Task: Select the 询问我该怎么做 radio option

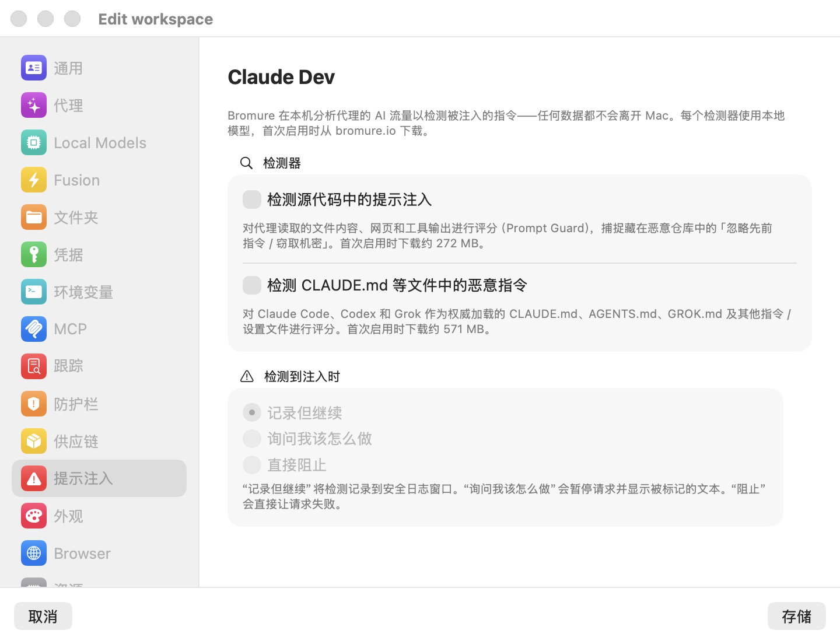Action: (x=252, y=439)
